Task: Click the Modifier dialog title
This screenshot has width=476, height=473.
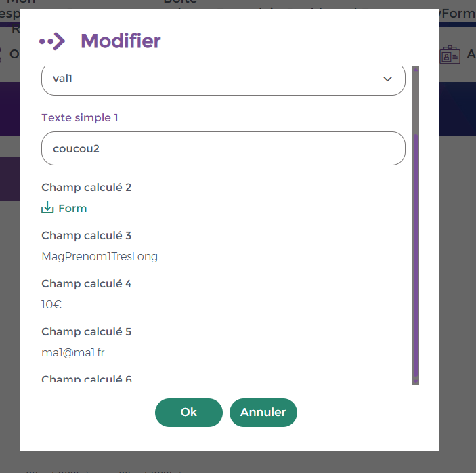Action: [x=121, y=41]
